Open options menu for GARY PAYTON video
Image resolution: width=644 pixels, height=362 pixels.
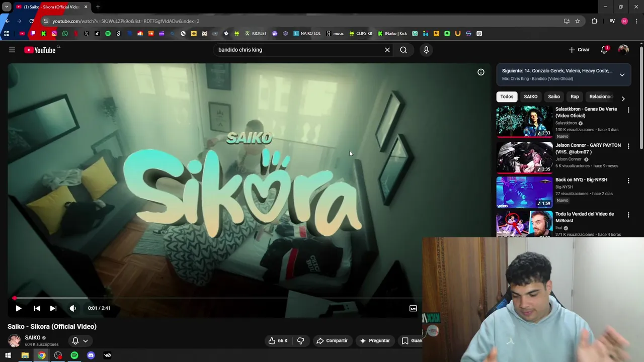[628, 146]
